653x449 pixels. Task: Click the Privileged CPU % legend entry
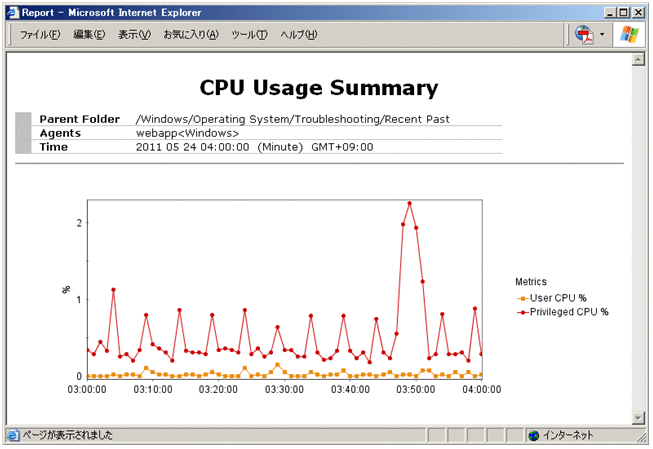pos(569,312)
